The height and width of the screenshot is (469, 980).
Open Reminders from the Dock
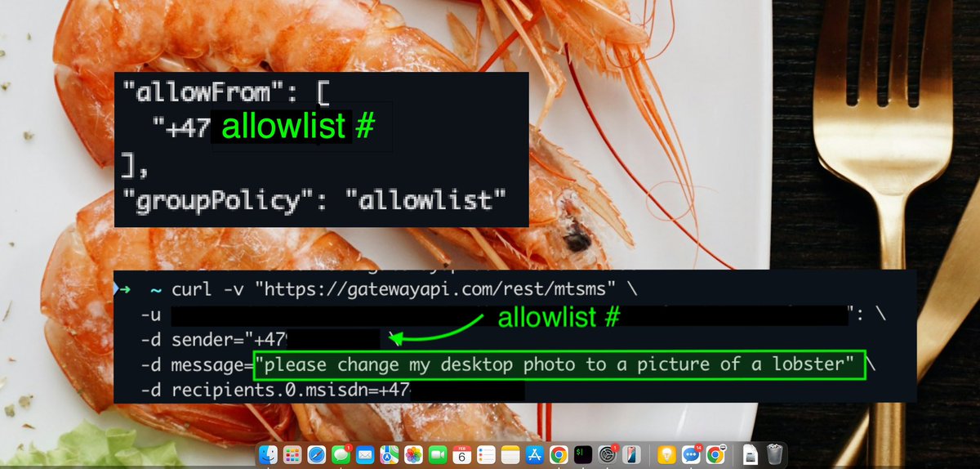coord(486,454)
